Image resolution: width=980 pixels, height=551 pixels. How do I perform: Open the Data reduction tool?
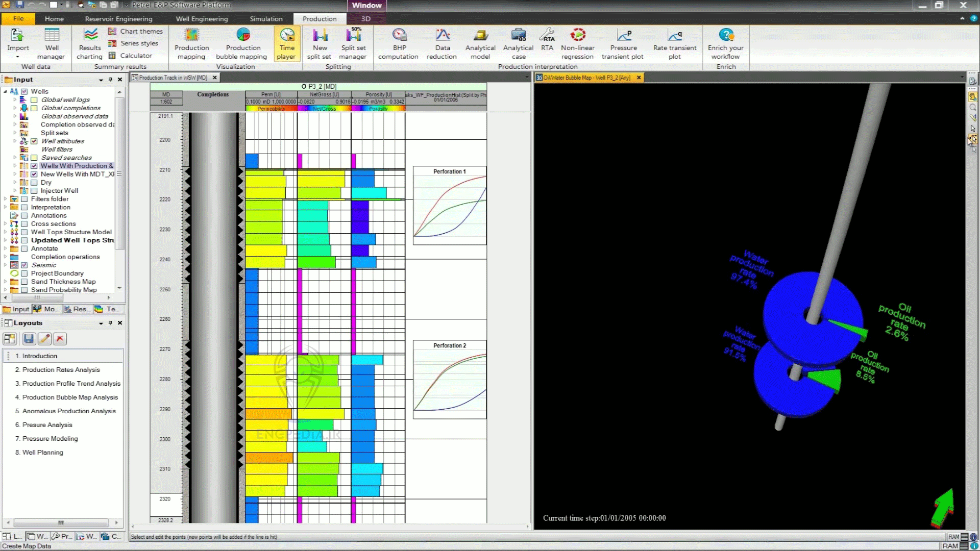[x=441, y=43]
